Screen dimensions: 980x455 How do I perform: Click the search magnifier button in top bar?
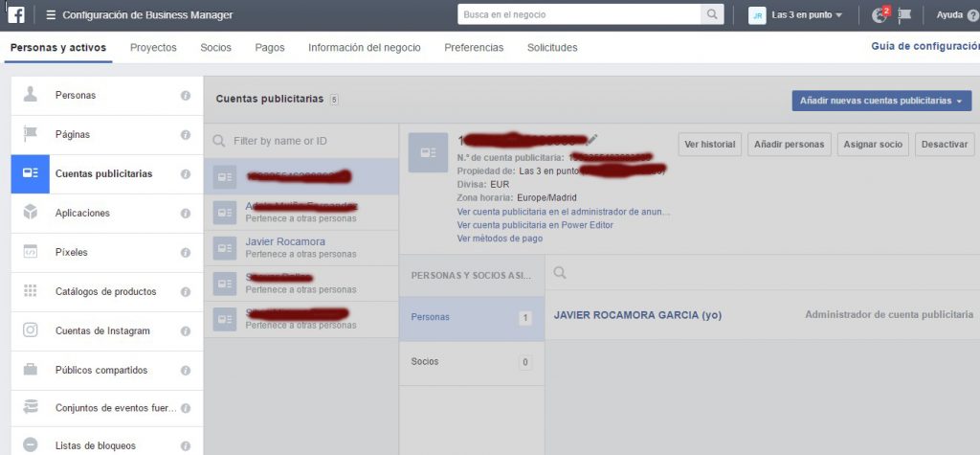(712, 14)
